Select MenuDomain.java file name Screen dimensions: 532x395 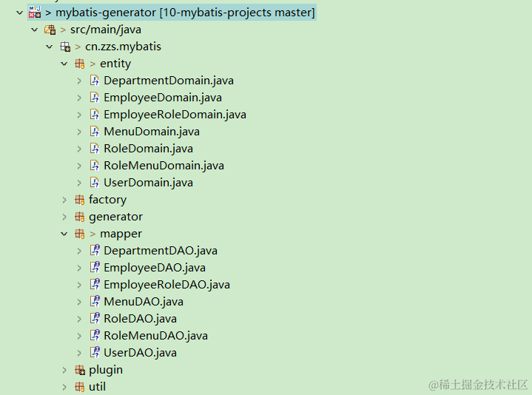(152, 132)
